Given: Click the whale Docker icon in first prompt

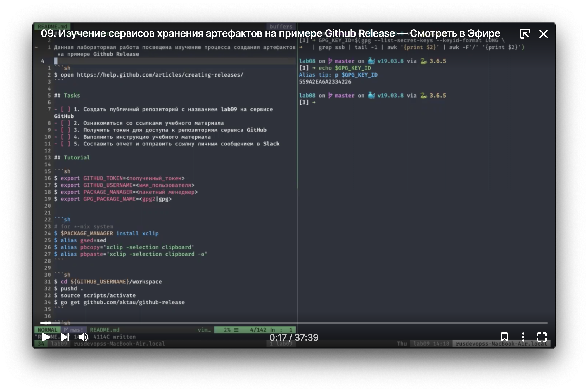Looking at the screenshot, I should [x=371, y=61].
